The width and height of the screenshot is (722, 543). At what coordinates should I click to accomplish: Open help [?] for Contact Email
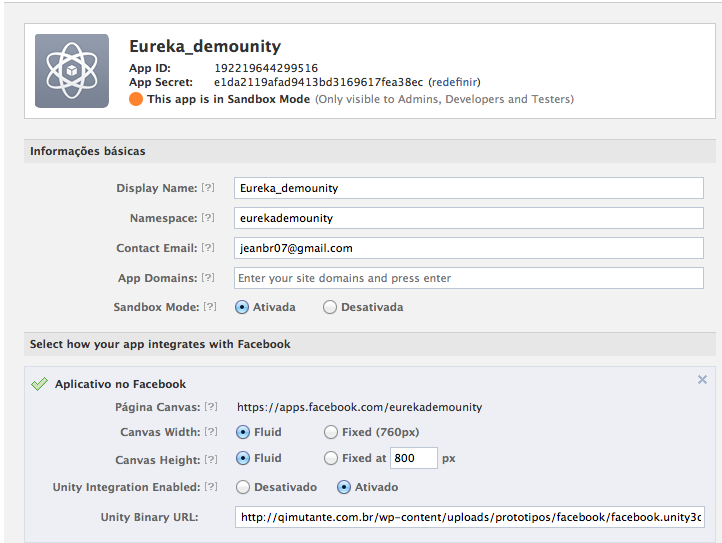coord(208,247)
